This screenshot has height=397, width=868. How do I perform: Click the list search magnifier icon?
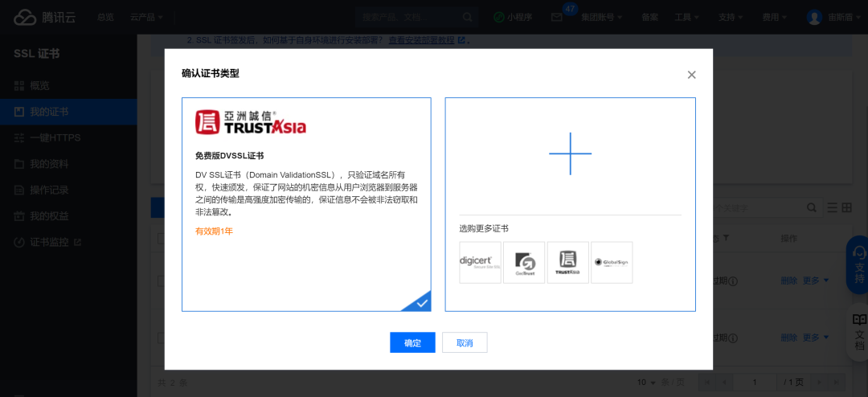(x=812, y=207)
